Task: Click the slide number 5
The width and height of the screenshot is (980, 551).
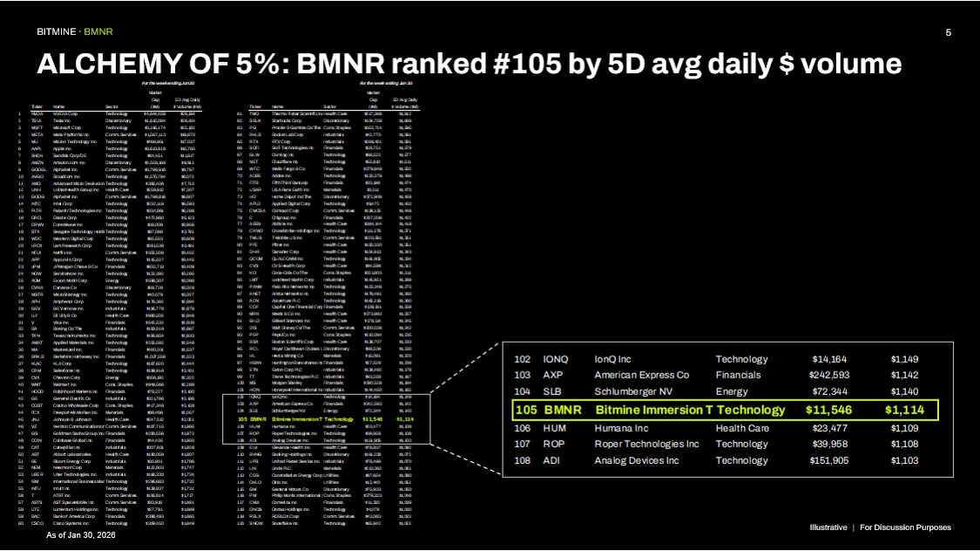Action: point(948,32)
